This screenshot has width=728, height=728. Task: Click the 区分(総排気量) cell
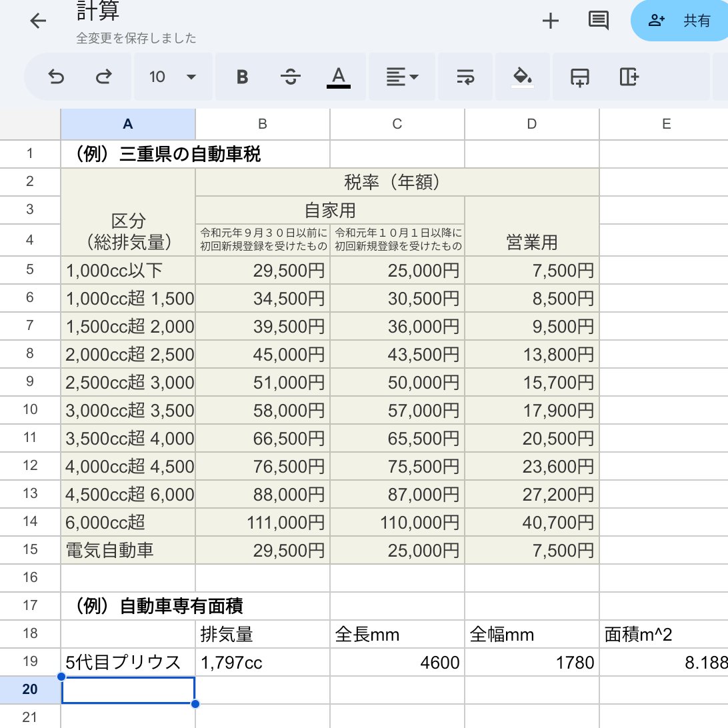128,212
